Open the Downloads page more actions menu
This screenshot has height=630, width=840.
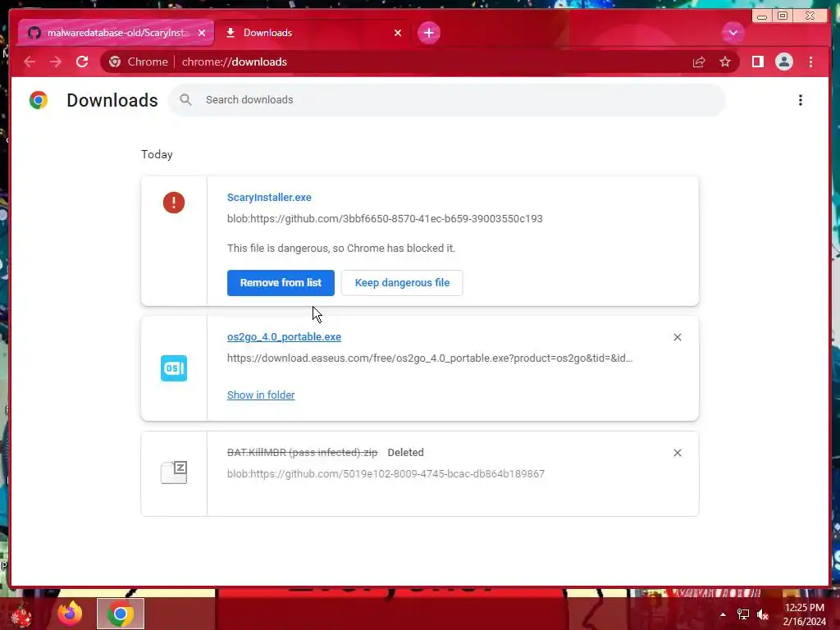(x=801, y=100)
